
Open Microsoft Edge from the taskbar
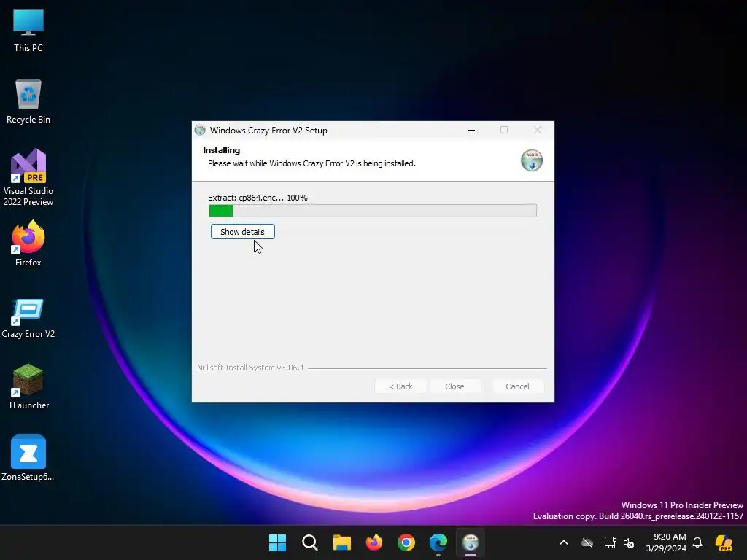coord(438,542)
